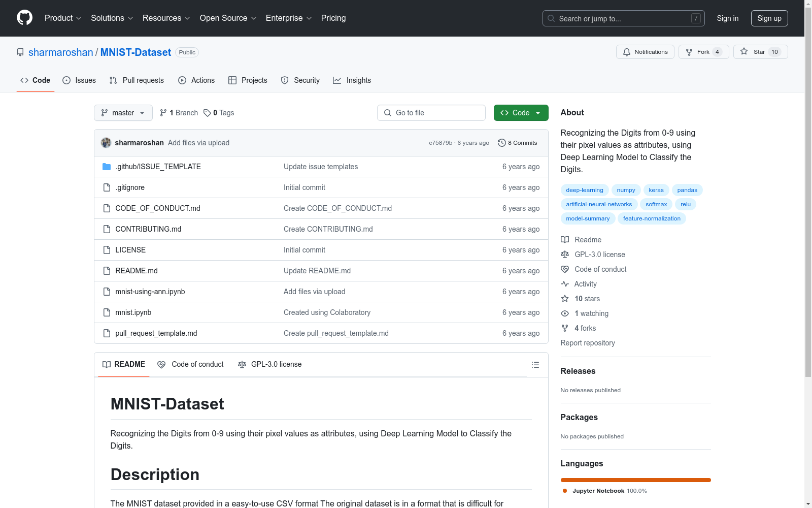Switch to the Actions tab
Screen dimensions: 812x508
(x=196, y=80)
